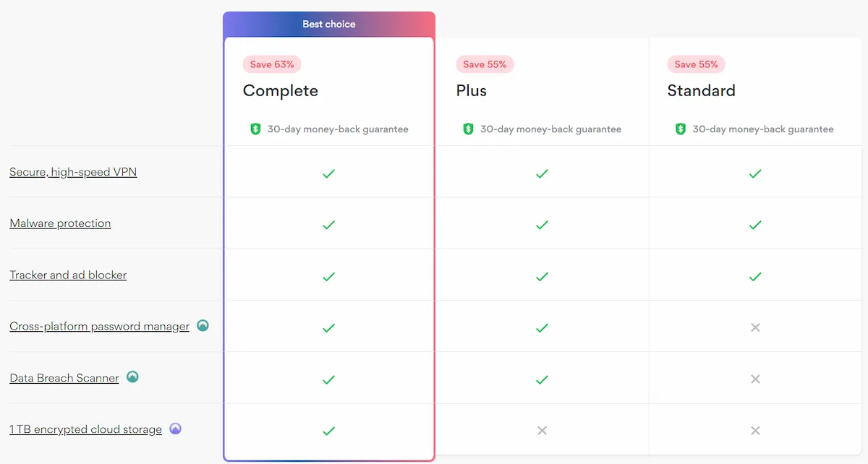The image size is (868, 464).
Task: Click Plus plan checkmark for Data Breach Scanner
Action: coord(542,379)
